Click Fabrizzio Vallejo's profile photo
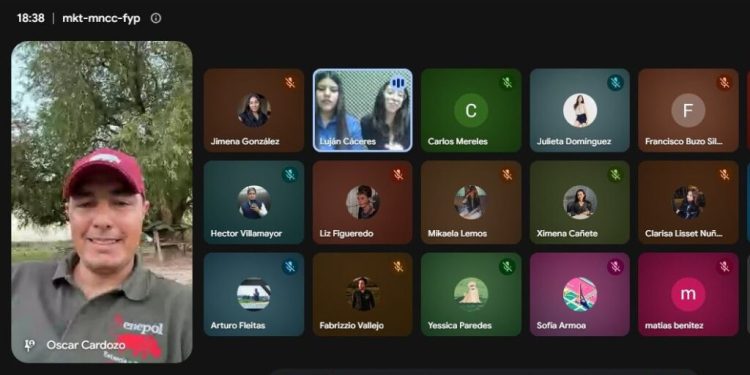Image resolution: width=750 pixels, height=375 pixels. pos(363,294)
